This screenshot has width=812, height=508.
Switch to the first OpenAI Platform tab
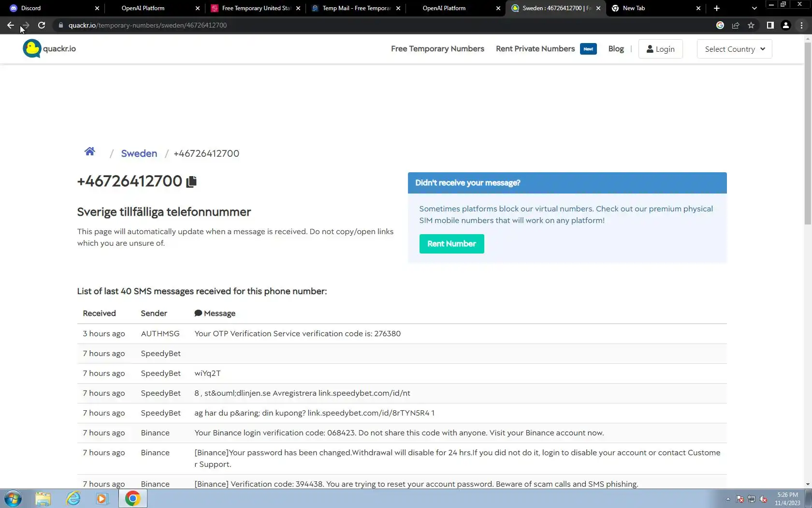155,8
